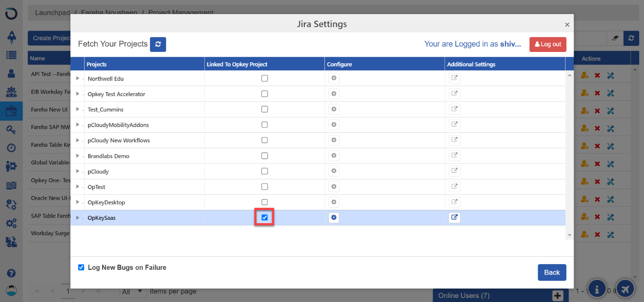Click the Projects column header
The image size is (644, 302).
point(144,64)
